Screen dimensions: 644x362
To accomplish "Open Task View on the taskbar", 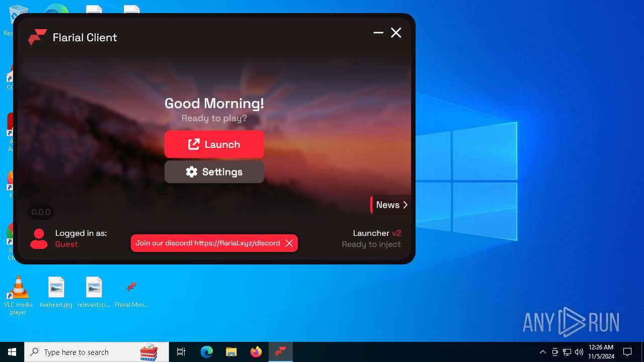I will (181, 352).
